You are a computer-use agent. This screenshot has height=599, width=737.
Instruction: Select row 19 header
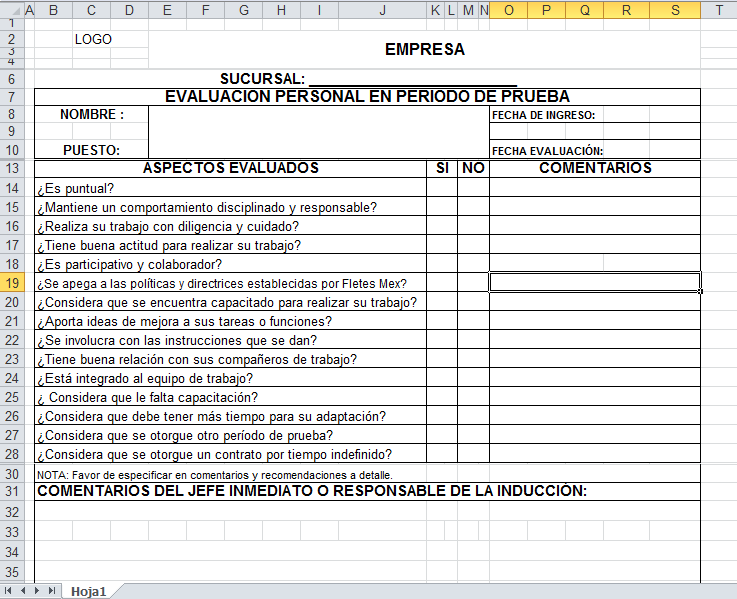click(12, 283)
